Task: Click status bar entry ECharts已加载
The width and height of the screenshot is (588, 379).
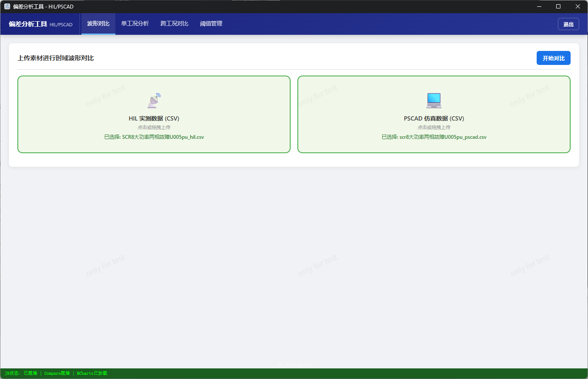Action: tap(92, 373)
